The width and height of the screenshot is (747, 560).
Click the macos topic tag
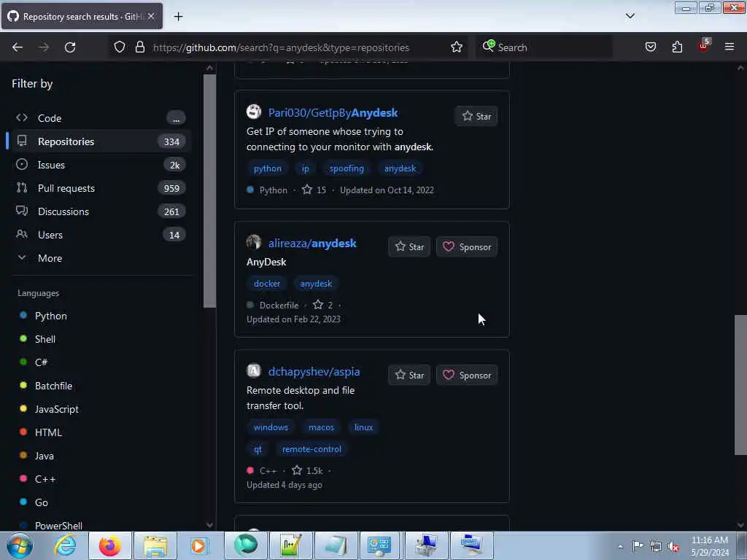point(321,427)
